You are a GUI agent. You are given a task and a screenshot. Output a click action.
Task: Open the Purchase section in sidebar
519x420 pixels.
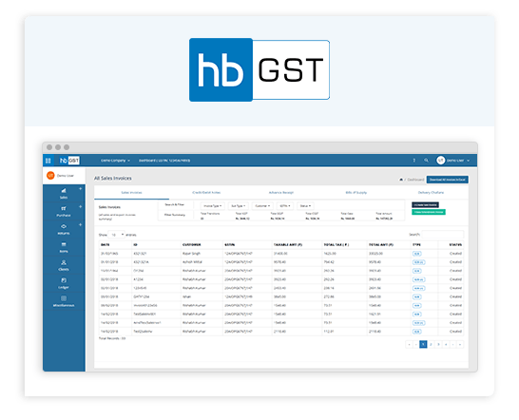coord(64,212)
